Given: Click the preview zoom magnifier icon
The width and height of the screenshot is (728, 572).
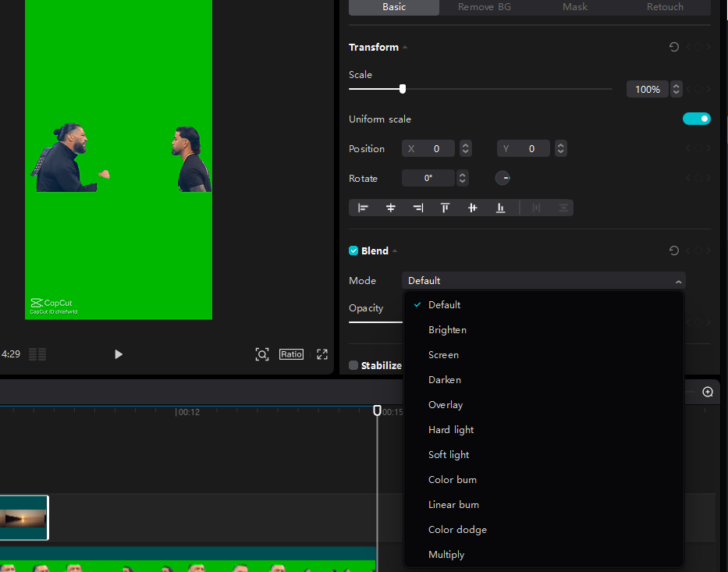Looking at the screenshot, I should [262, 354].
